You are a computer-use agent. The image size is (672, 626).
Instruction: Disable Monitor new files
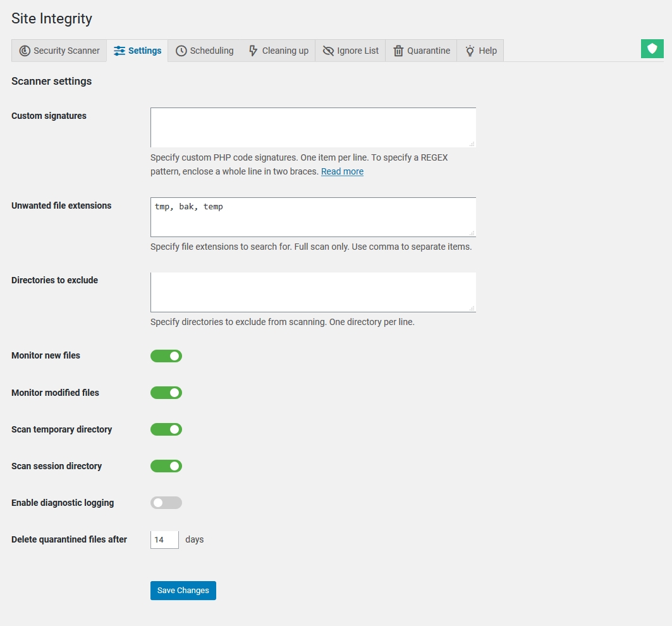click(x=166, y=355)
